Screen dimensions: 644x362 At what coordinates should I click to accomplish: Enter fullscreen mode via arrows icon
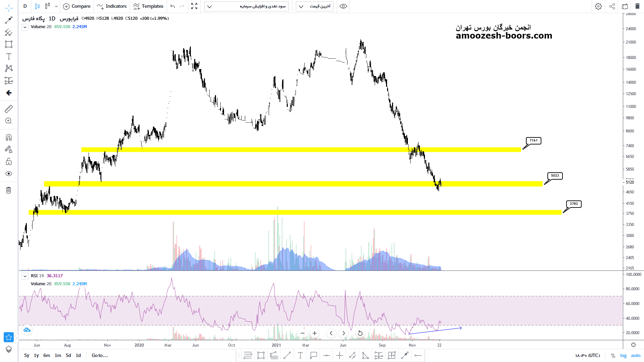point(194,6)
